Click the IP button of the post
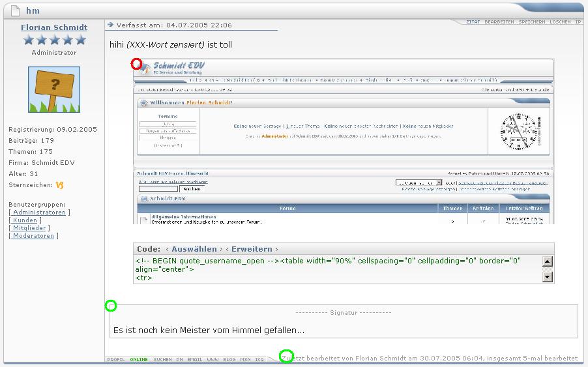This screenshot has width=588, height=367. pyautogui.click(x=578, y=22)
